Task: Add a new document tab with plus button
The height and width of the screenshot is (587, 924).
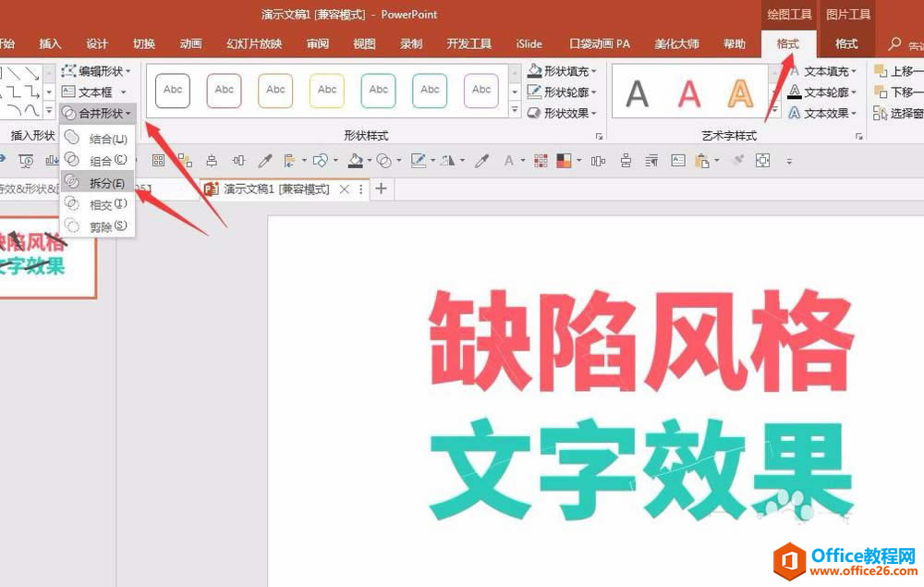Action: (x=382, y=189)
